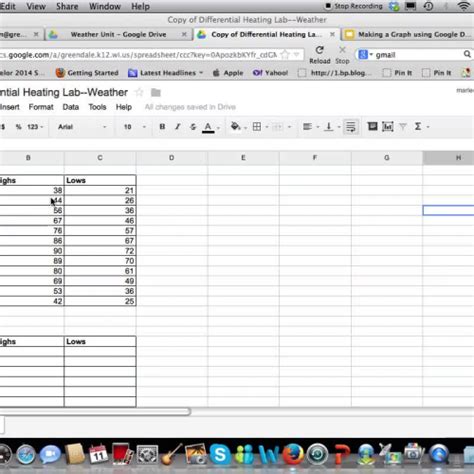
Task: Open Getting Started bookmark
Action: coord(87,73)
